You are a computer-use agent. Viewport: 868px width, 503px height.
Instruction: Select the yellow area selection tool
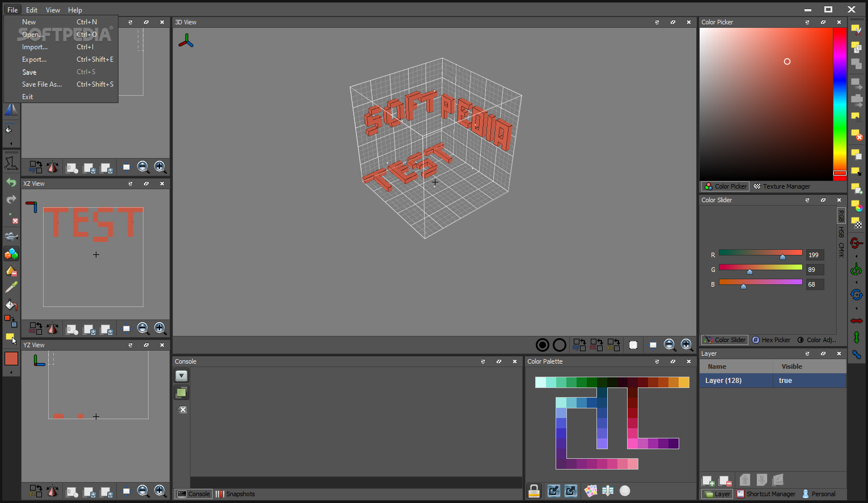click(x=11, y=338)
